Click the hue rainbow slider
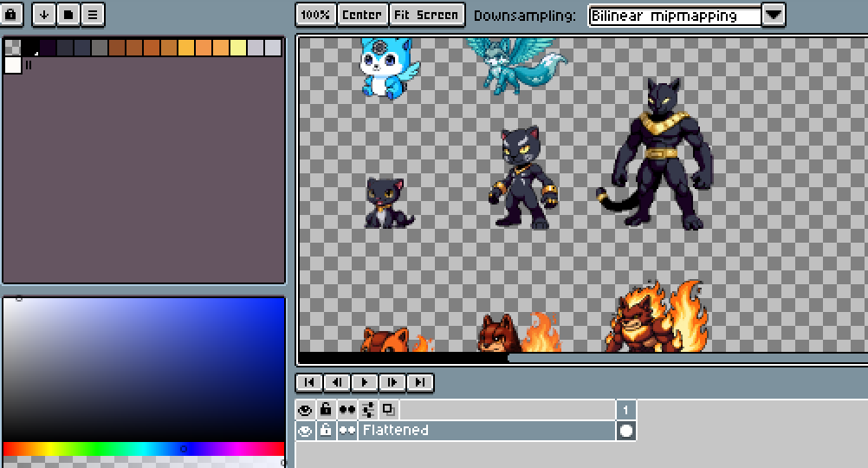Viewport: 868px width, 468px height. pyautogui.click(x=144, y=449)
